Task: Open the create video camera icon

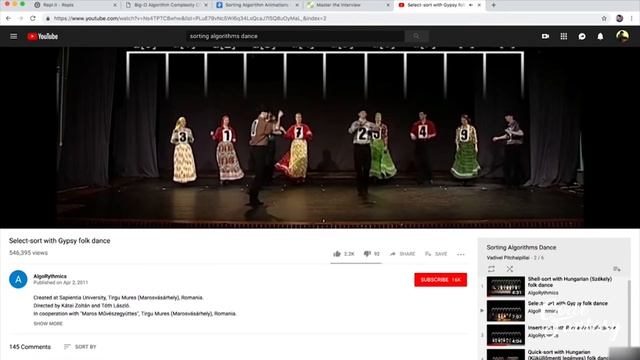Action: 545,36
